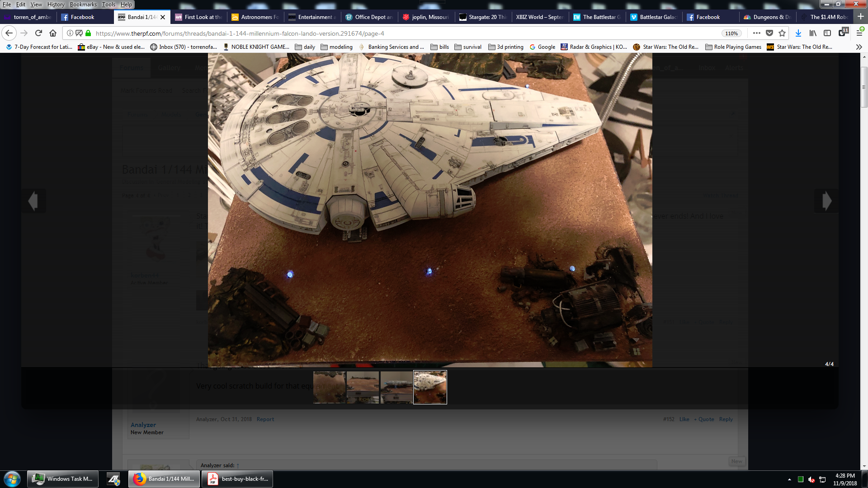
Task: Open the Analyzer user profile link
Action: point(143,425)
